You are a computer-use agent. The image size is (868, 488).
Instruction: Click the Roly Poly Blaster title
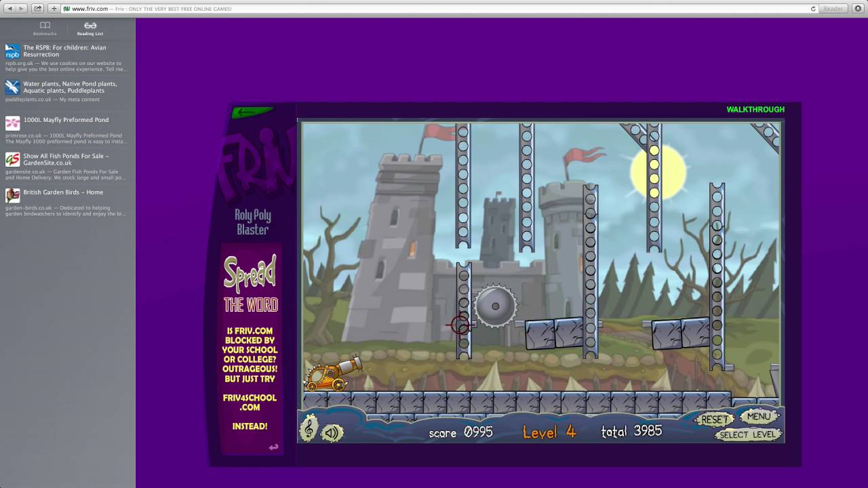(253, 222)
